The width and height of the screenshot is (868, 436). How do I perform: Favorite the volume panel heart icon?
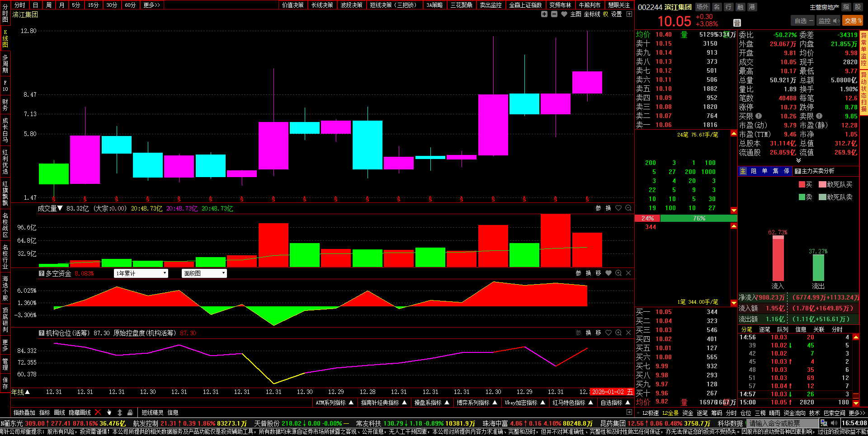[x=618, y=208]
